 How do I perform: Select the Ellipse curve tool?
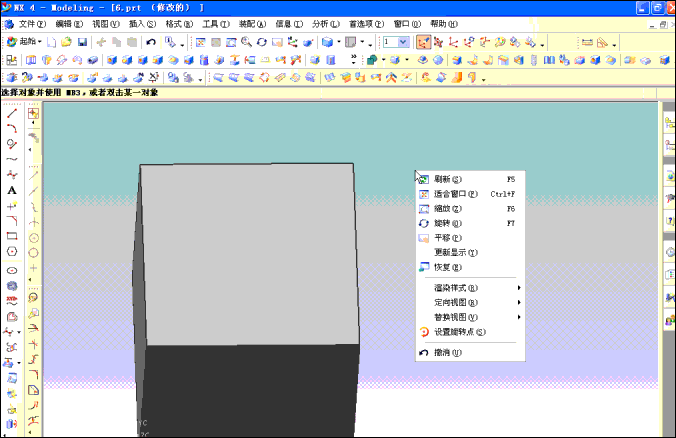coord(12,270)
